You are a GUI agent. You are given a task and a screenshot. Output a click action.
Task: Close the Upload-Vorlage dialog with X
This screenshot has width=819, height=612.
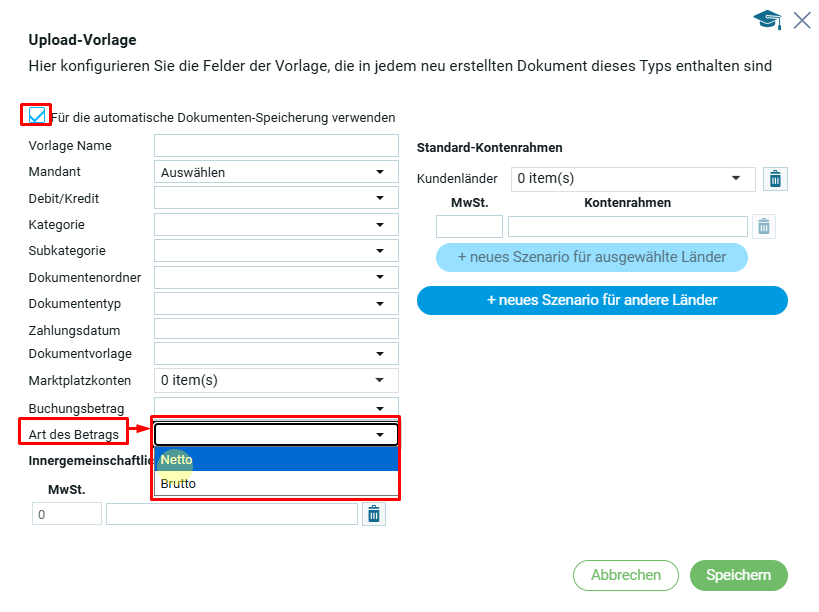click(801, 20)
